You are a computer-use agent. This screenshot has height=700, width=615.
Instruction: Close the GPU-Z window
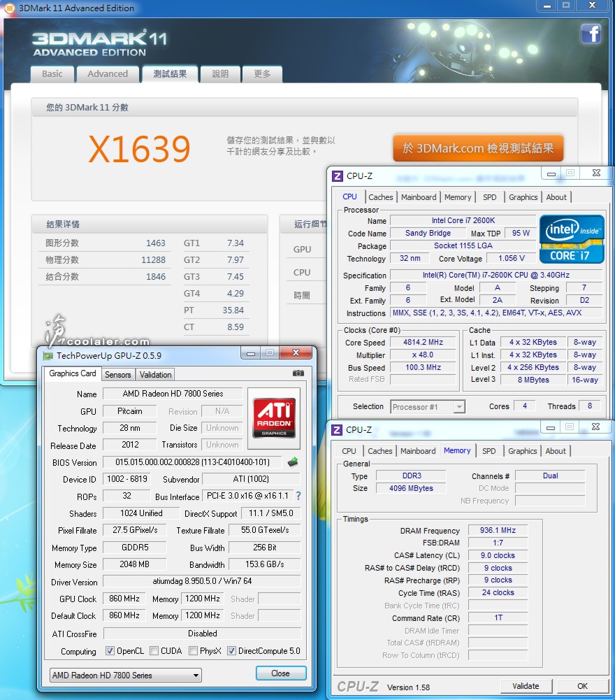296,352
